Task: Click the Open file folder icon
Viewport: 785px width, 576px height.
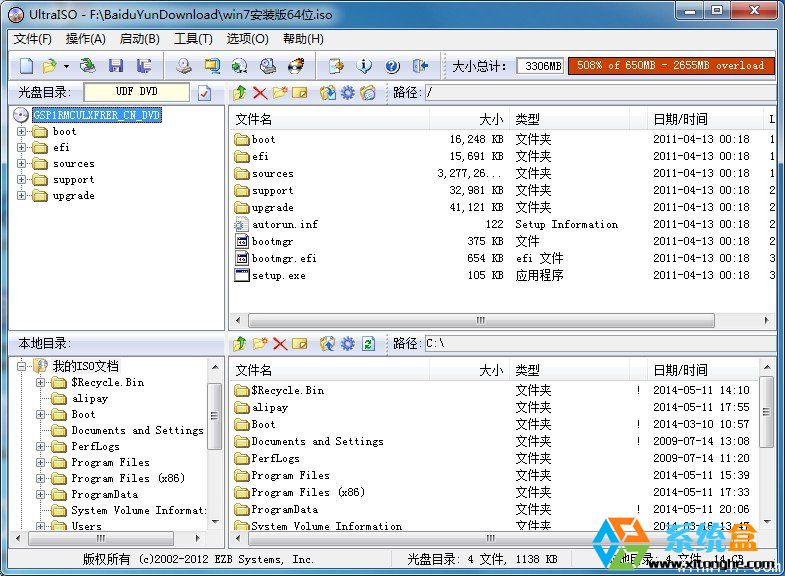Action: click(x=50, y=66)
